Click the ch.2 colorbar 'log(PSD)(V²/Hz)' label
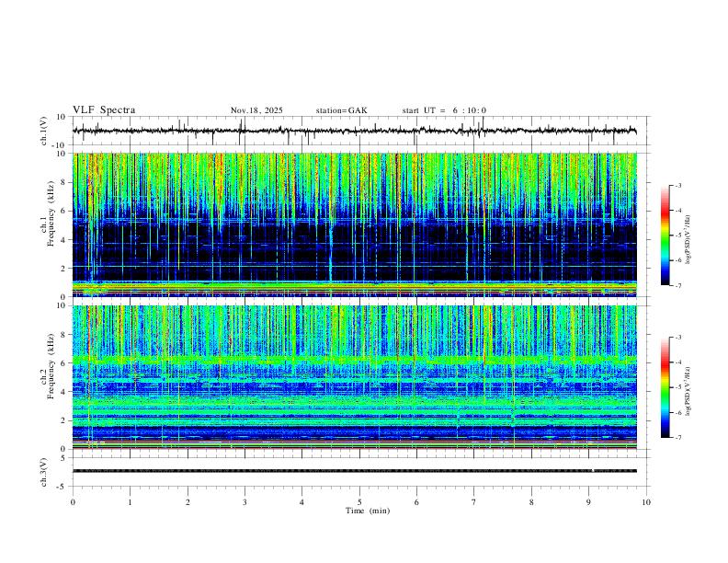Viewport: 728px width, 563px height. pos(688,391)
